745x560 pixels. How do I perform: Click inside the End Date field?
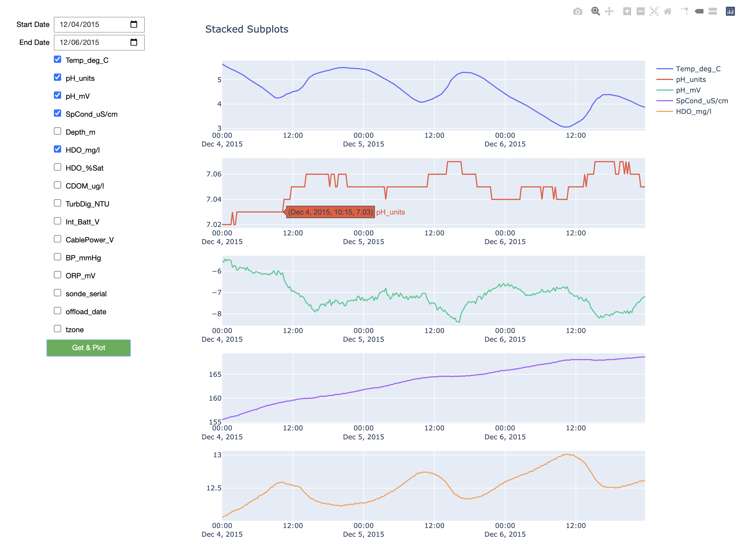(x=91, y=42)
